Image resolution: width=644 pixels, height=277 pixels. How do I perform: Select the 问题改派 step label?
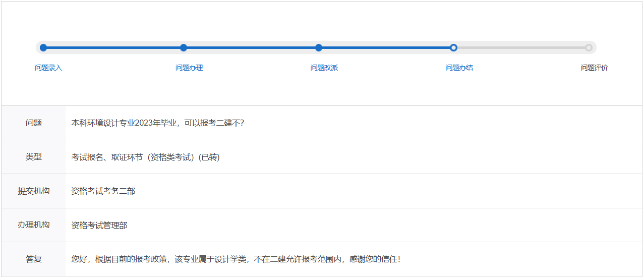click(324, 68)
